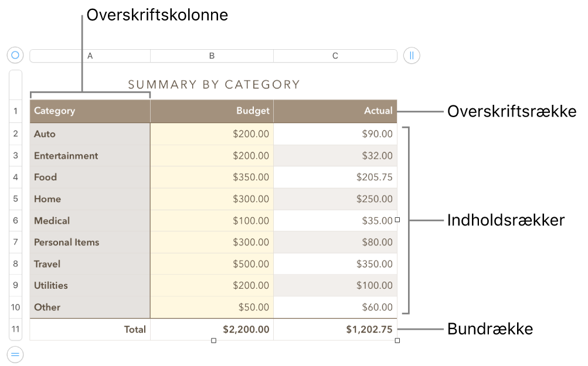Click the Summary by Category table title
The image size is (588, 366).
click(x=214, y=85)
